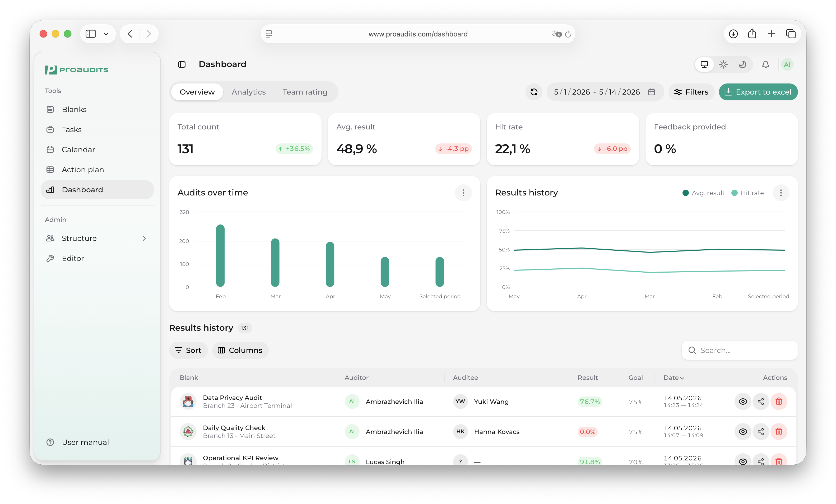The width and height of the screenshot is (836, 504).
Task: Click the browser share icon
Action: pyautogui.click(x=752, y=34)
